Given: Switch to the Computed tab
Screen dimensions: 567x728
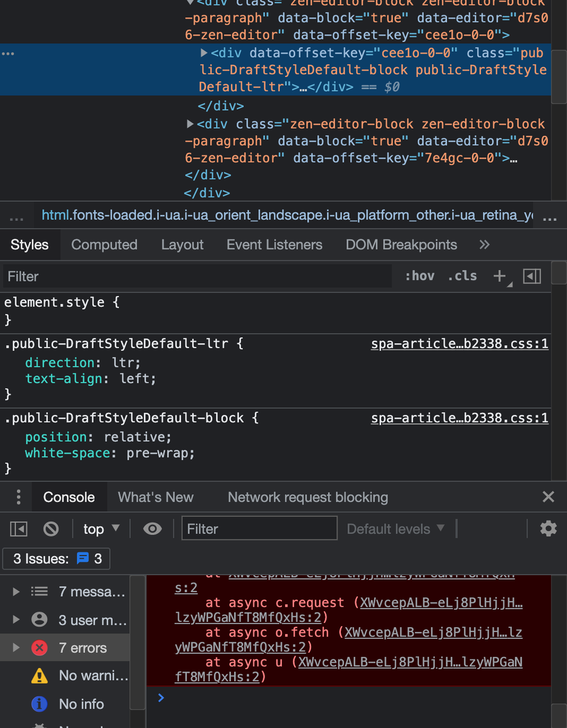Looking at the screenshot, I should coord(104,244).
